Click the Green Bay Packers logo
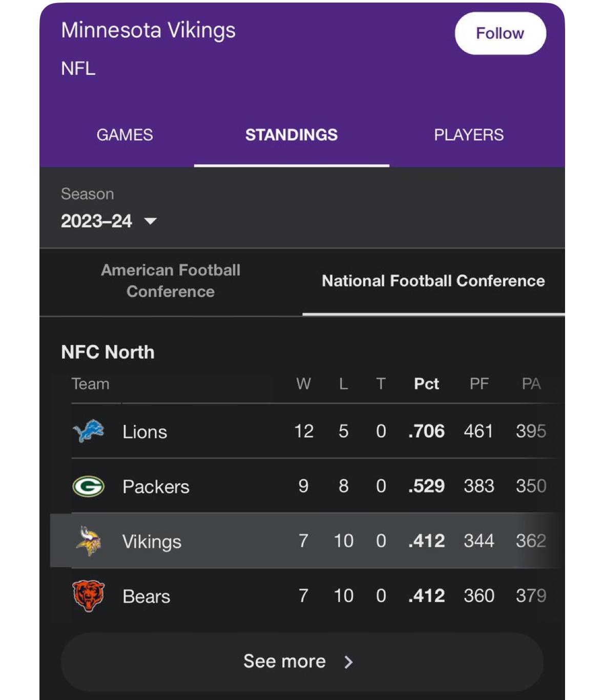This screenshot has height=700, width=604. tap(88, 486)
